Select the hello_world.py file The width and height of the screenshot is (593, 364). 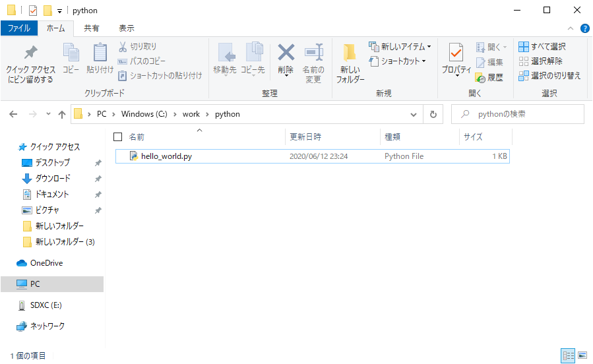click(166, 156)
